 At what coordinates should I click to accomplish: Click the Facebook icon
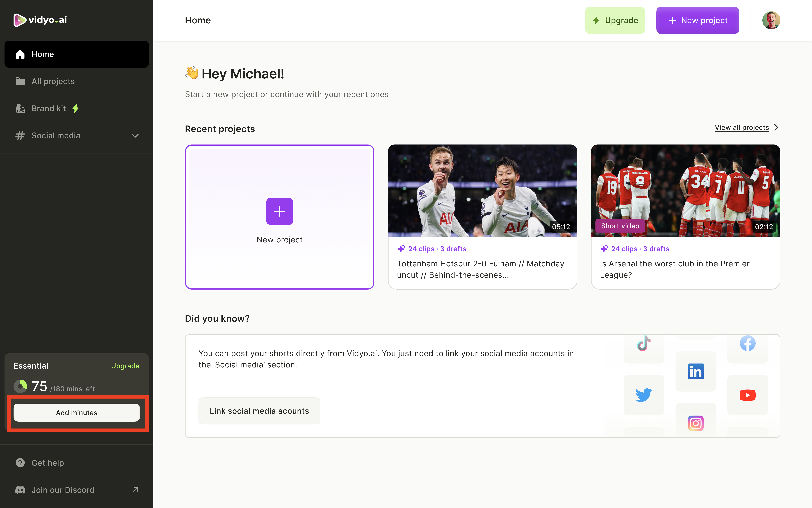pos(748,343)
